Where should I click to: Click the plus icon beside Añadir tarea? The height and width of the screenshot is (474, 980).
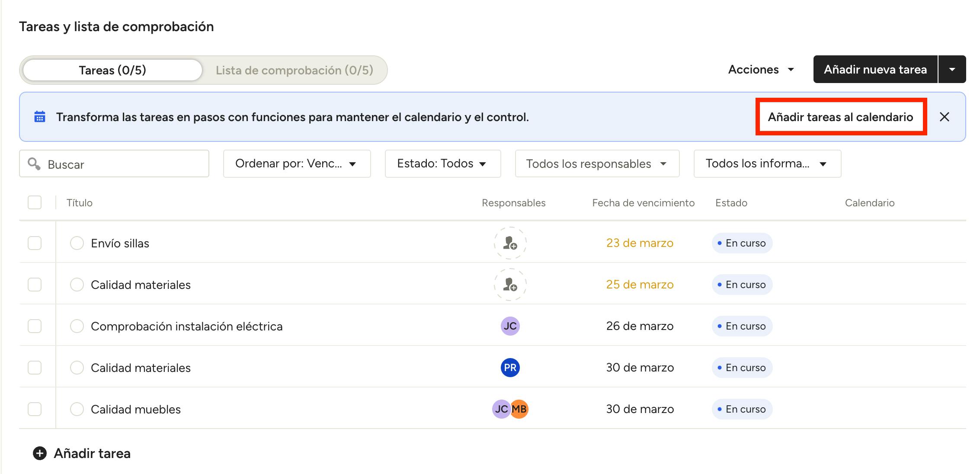[40, 453]
